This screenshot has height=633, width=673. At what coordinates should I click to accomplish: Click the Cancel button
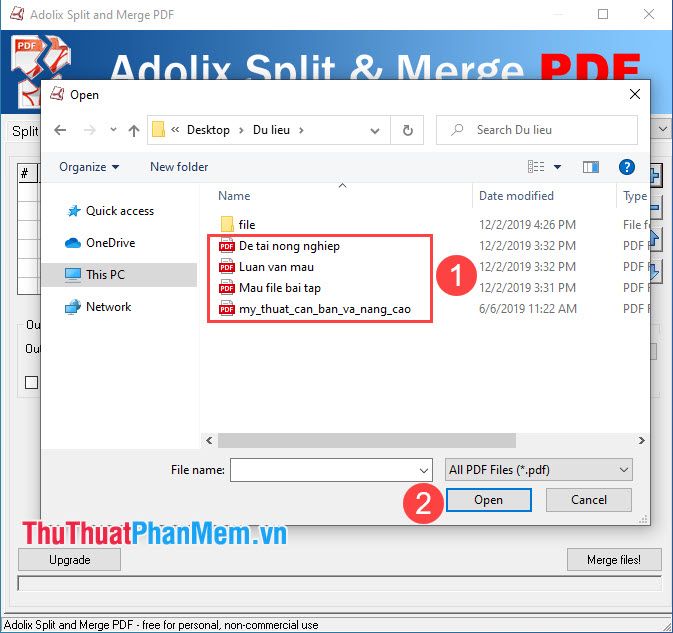(x=588, y=500)
